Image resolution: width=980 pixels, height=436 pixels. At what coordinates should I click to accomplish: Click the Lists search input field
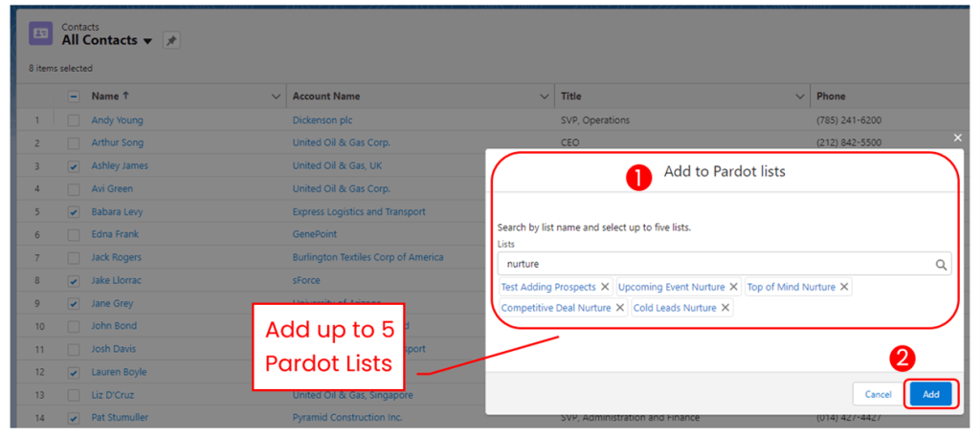pos(724,264)
